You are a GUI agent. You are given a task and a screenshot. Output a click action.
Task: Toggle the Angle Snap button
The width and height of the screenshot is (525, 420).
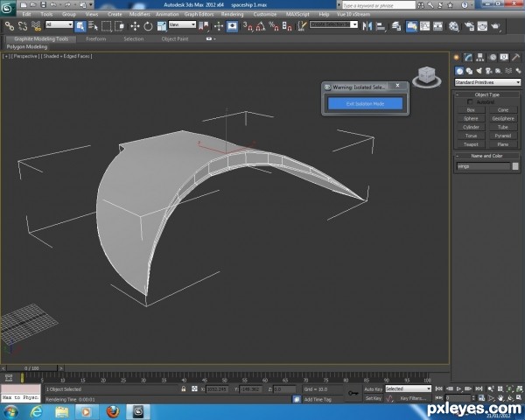tap(261, 26)
